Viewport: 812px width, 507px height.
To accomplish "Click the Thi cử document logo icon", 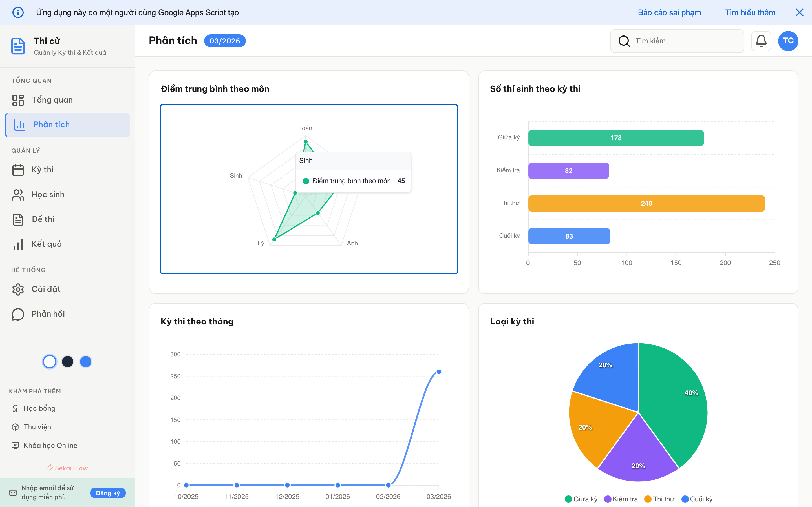I will pos(18,46).
